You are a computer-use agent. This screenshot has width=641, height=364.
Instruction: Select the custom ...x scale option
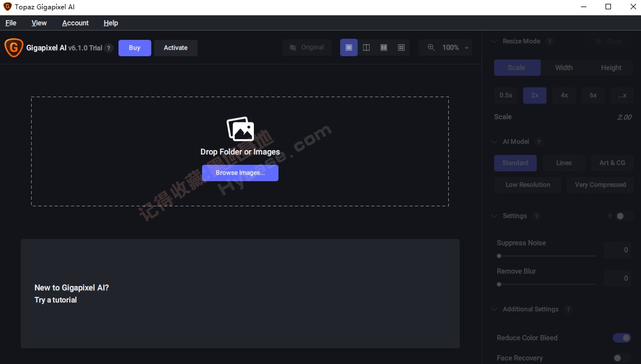coord(622,95)
